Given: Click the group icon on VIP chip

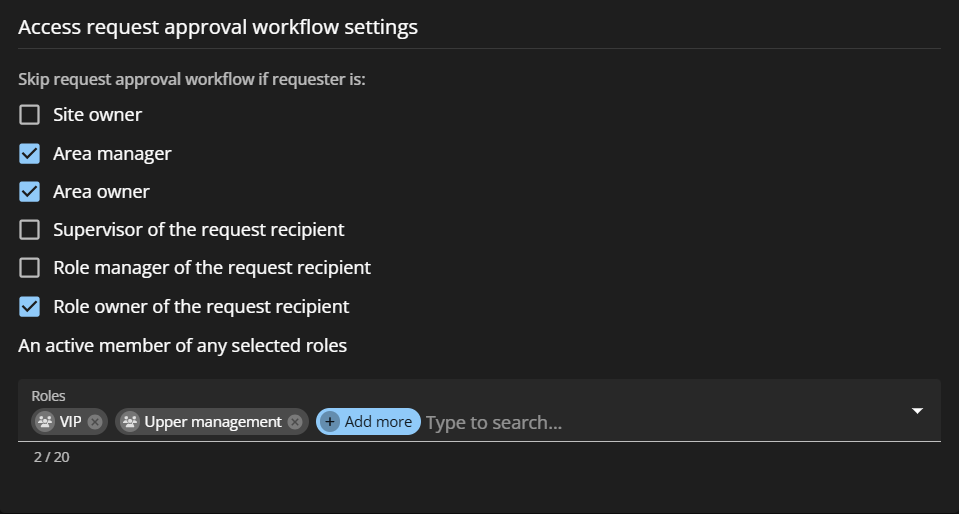Looking at the screenshot, I should click(45, 422).
